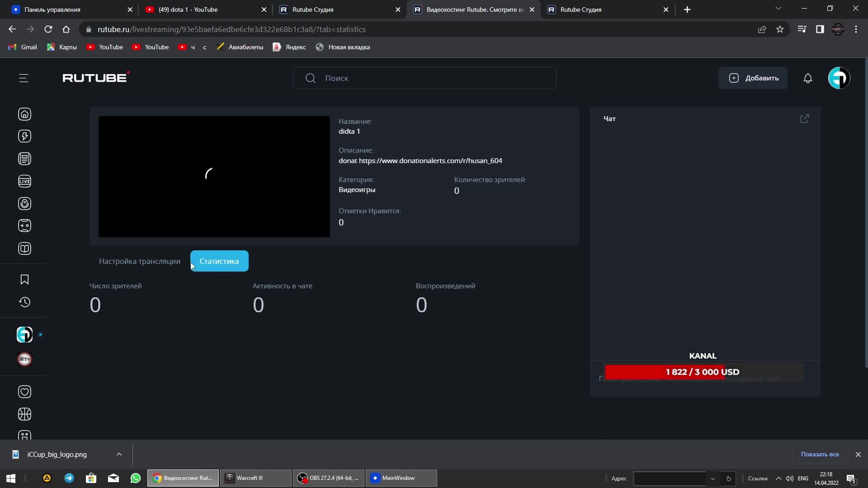Screen dimensions: 868x488
Task: Click the bookmark icon in sidebar
Action: point(24,280)
